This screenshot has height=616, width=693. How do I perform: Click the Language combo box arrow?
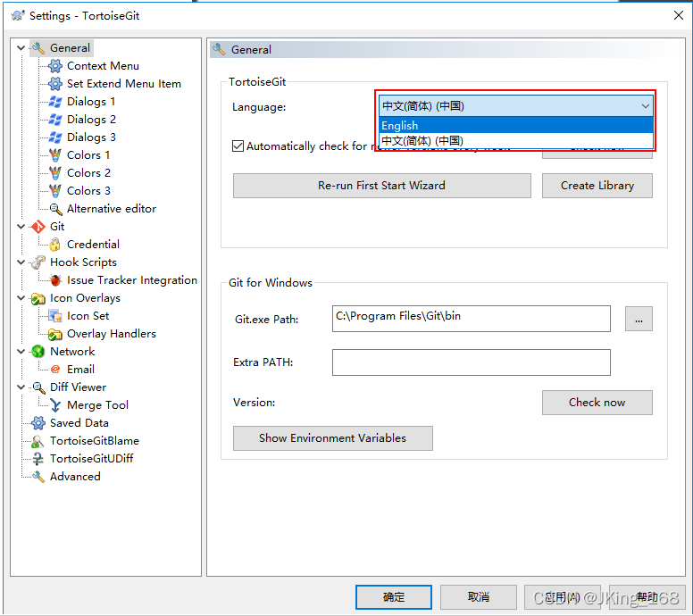[645, 106]
